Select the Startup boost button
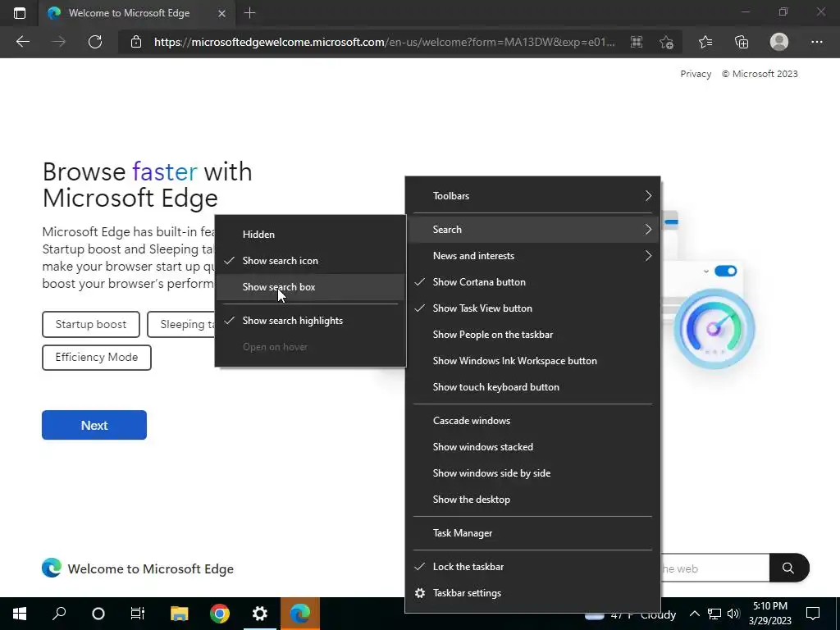This screenshot has height=630, width=840. click(x=91, y=325)
